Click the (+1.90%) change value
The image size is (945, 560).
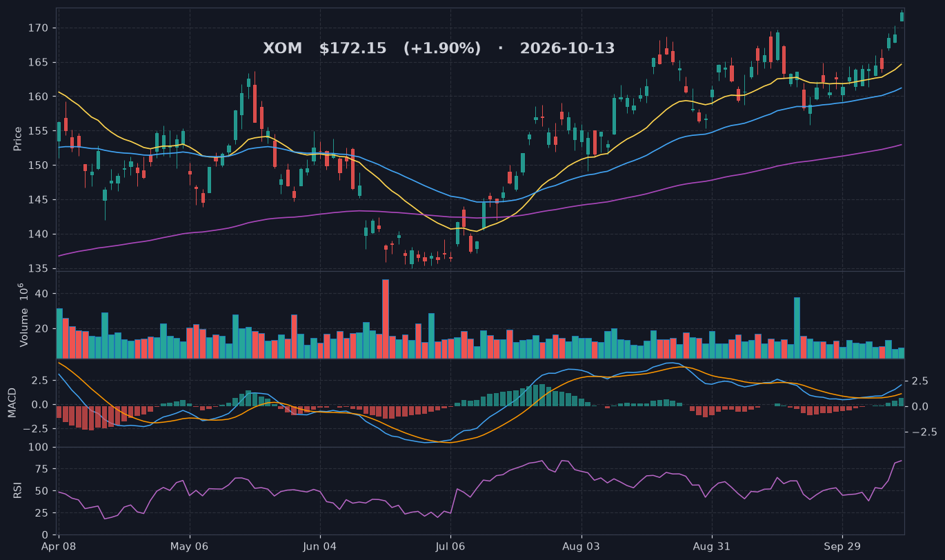(x=442, y=49)
